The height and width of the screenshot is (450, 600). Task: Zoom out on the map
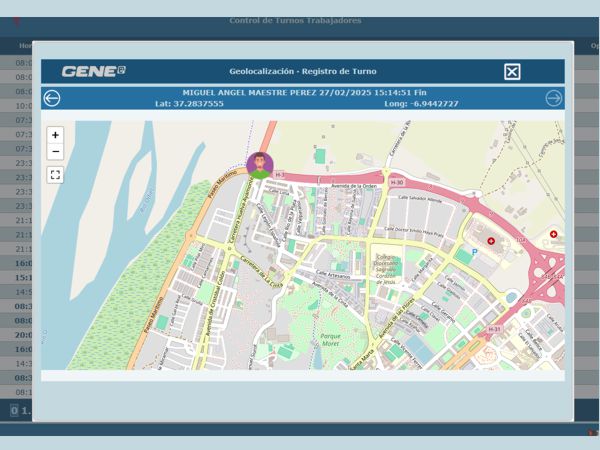[55, 152]
